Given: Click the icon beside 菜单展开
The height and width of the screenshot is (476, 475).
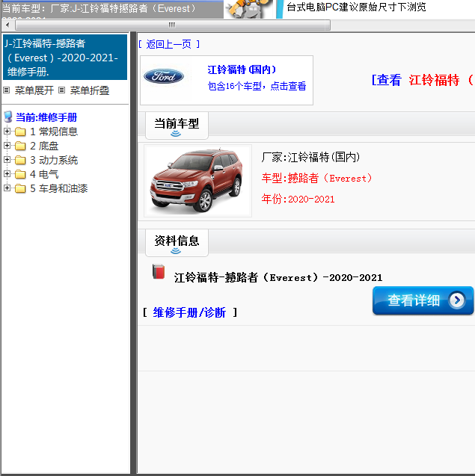Looking at the screenshot, I should point(7,90).
